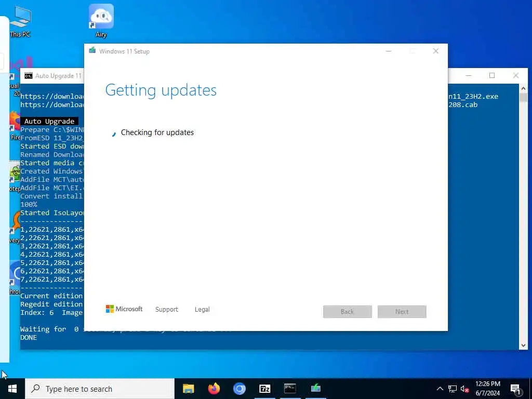Click the '100%' line in console

29,204
